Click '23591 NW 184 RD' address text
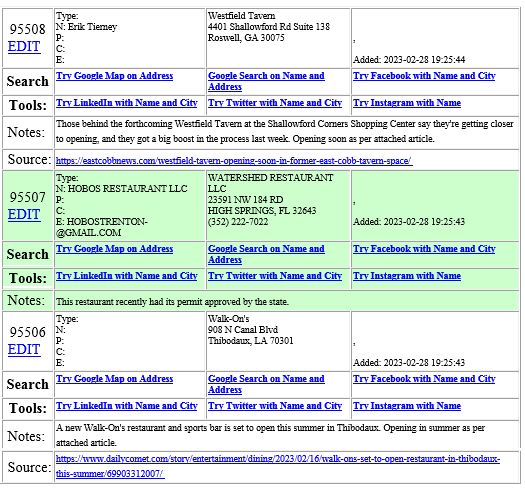Screen dimensions: 525x492 coord(245,200)
